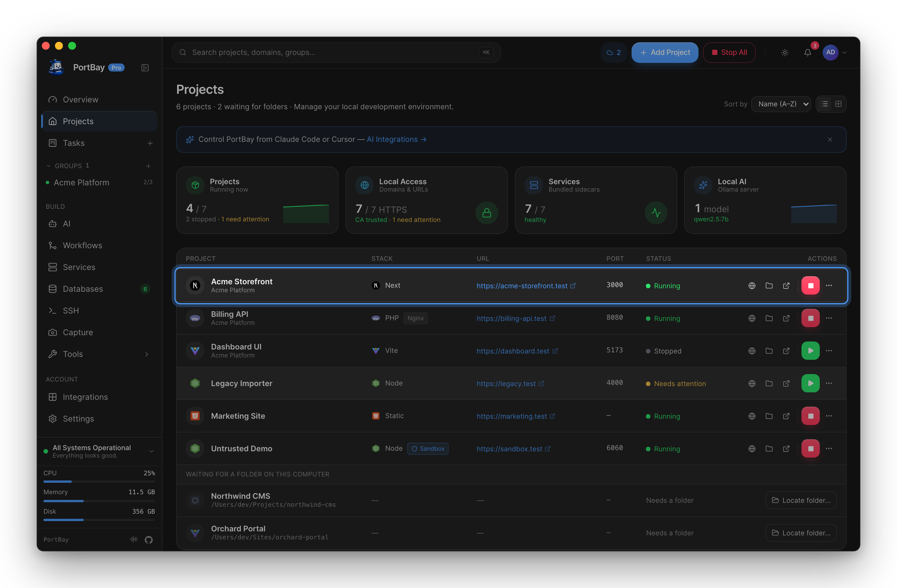This screenshot has width=897, height=588.
Task: Locate folder for Northwind CMS
Action: click(801, 500)
